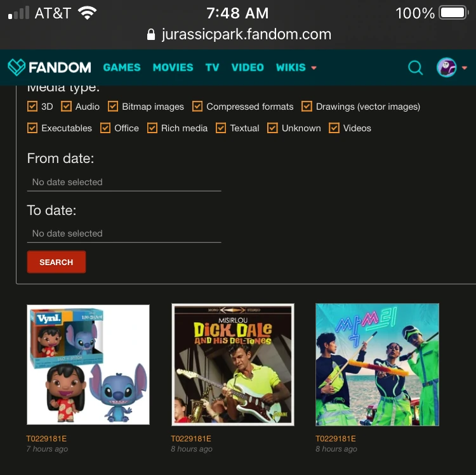
Task: Open the GAMES navigation item
Action: pos(122,67)
